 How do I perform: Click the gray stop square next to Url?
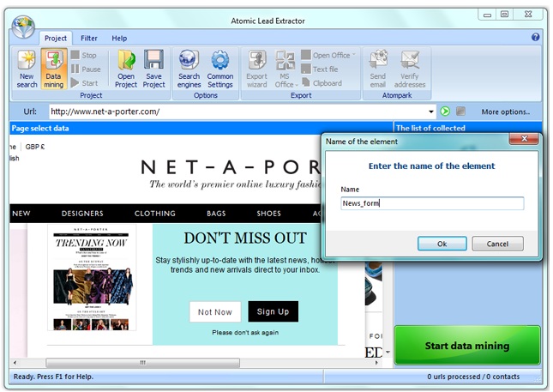[x=460, y=112]
